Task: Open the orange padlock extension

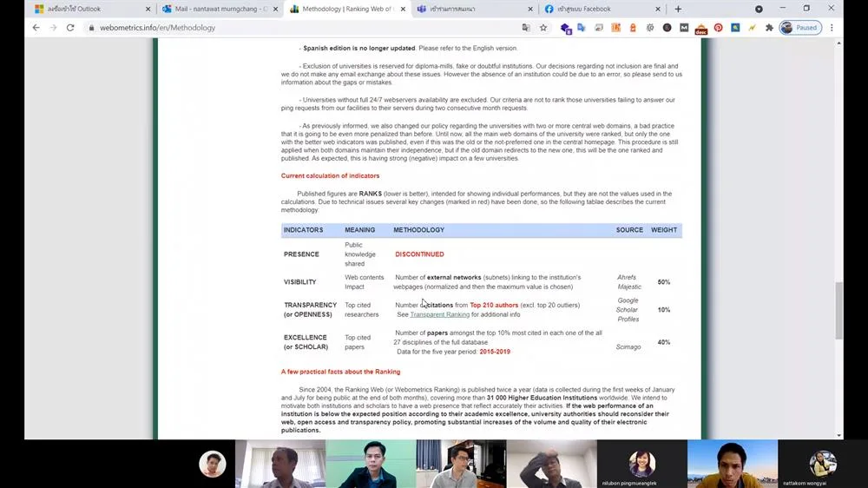Action: 633,28
